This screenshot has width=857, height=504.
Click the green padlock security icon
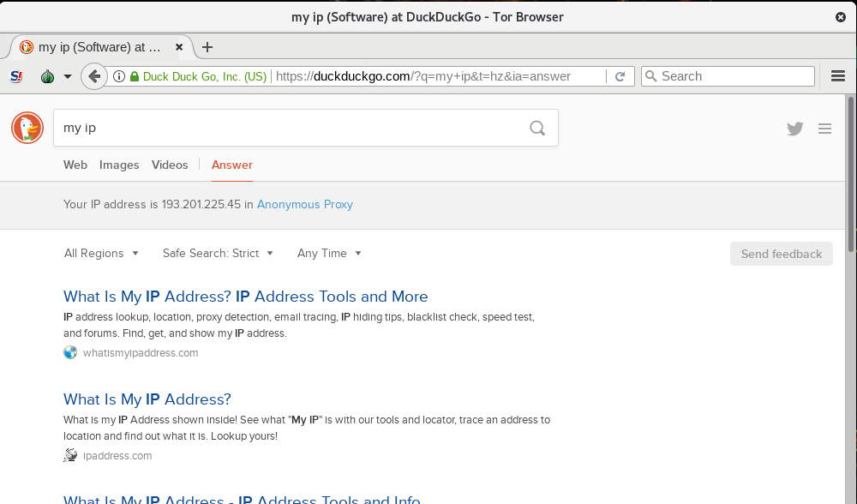[135, 76]
